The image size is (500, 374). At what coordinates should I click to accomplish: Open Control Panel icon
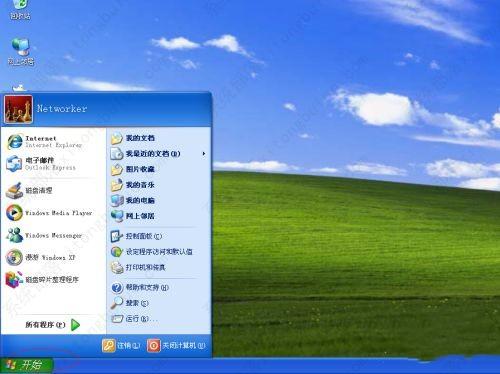117,236
